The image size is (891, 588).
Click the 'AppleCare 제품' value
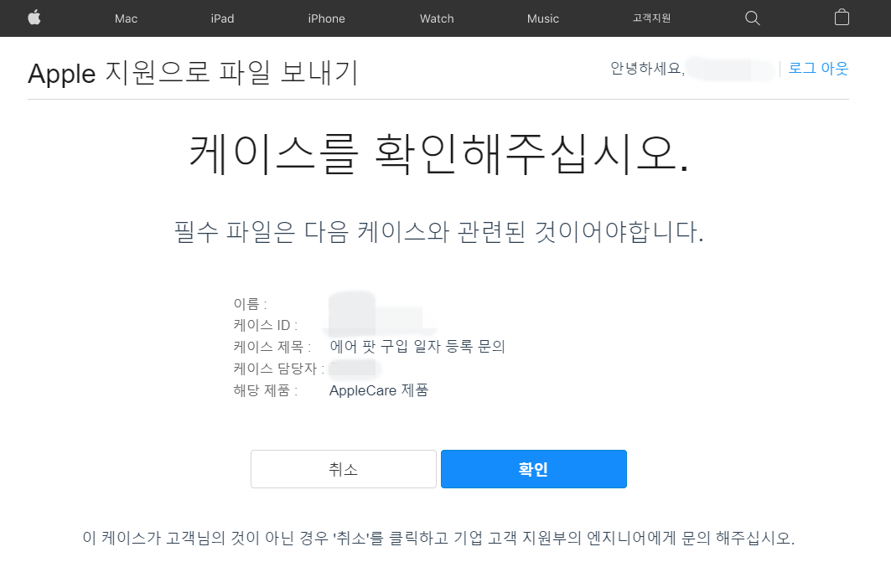(379, 390)
